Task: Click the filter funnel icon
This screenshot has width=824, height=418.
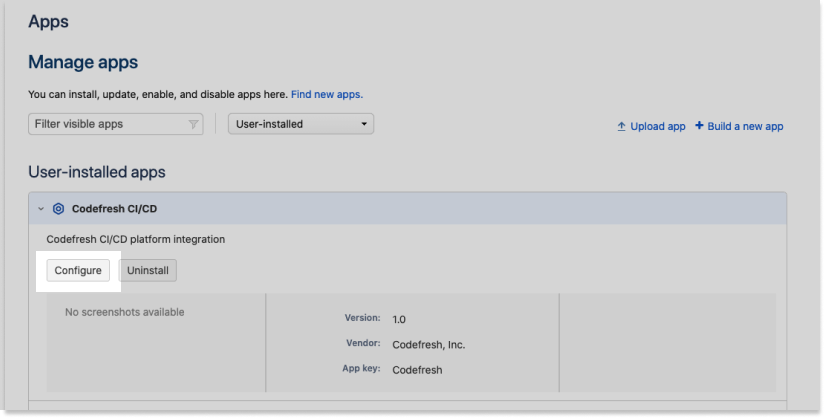Action: (193, 125)
